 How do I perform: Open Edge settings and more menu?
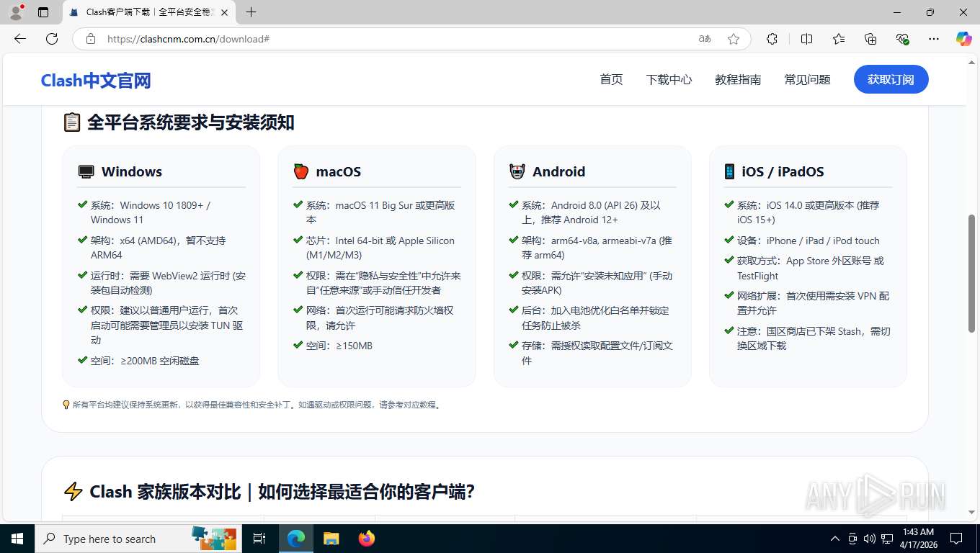click(934, 39)
